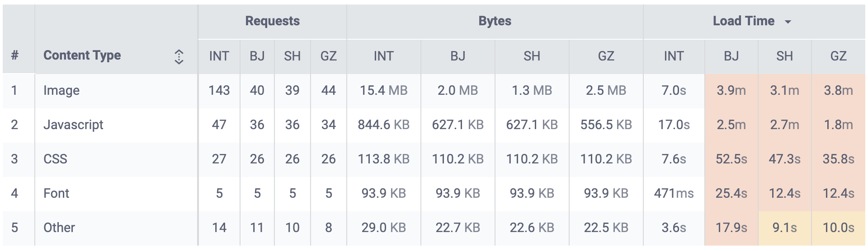
Task: Click the BJ header under Load Time
Action: (731, 56)
